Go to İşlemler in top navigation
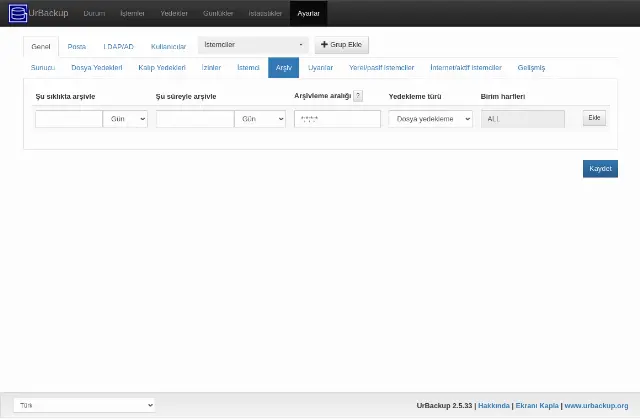The height and width of the screenshot is (420, 640). coord(132,13)
